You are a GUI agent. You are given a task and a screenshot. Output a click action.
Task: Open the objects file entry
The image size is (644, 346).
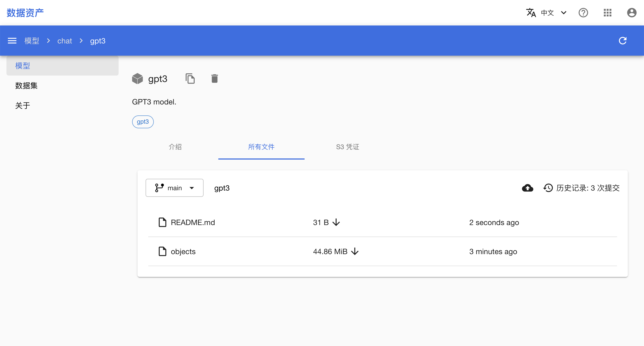pos(183,252)
